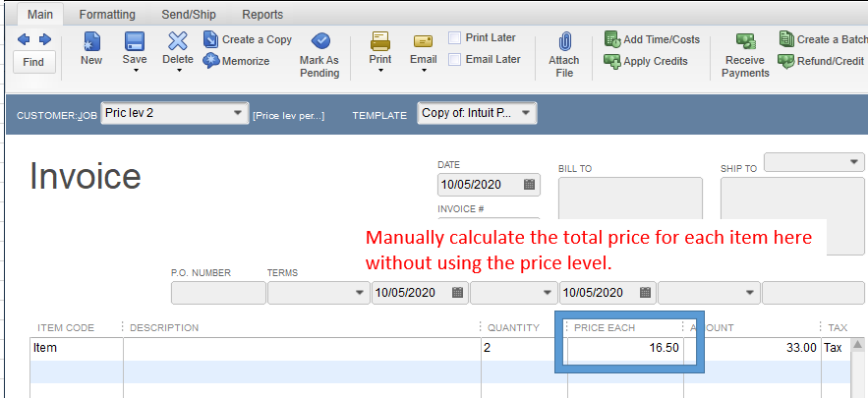Expand Customer:Job dropdown showing Pric lev 2
Viewport: 868px width, 398px height.
point(238,113)
